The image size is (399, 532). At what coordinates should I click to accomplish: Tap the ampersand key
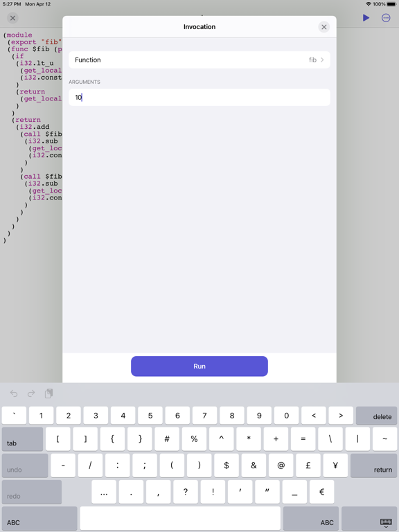(x=254, y=465)
